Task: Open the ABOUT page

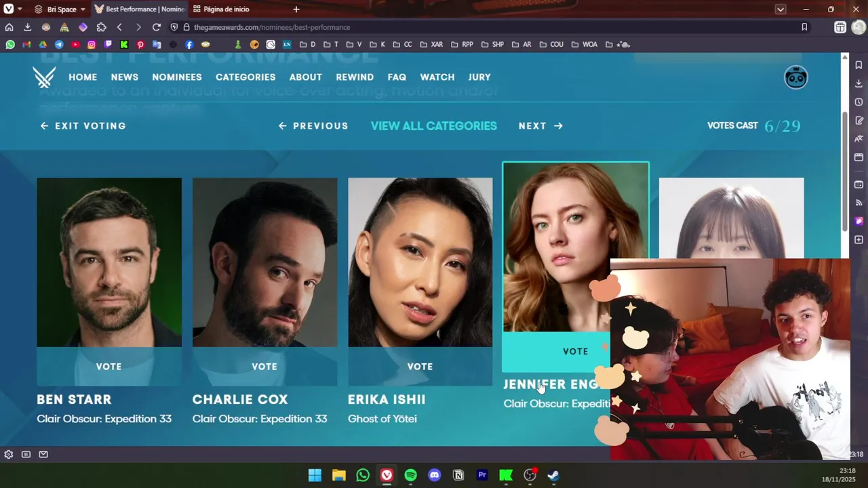Action: pyautogui.click(x=306, y=77)
